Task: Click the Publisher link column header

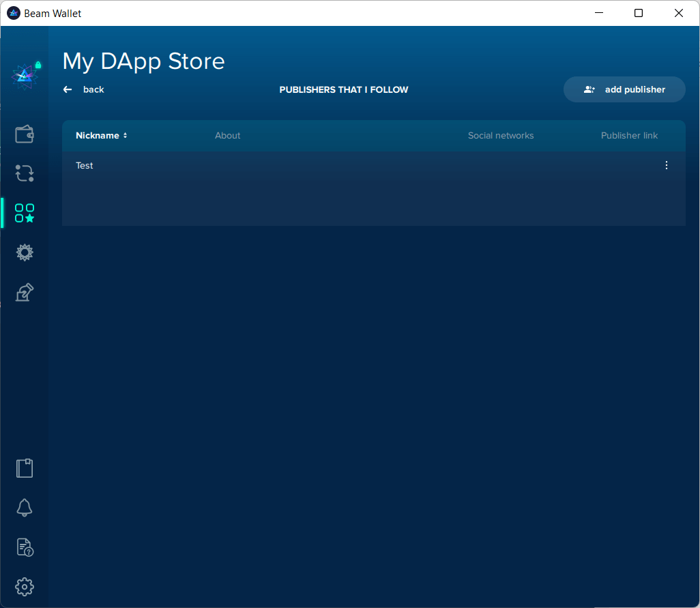Action: pyautogui.click(x=629, y=136)
